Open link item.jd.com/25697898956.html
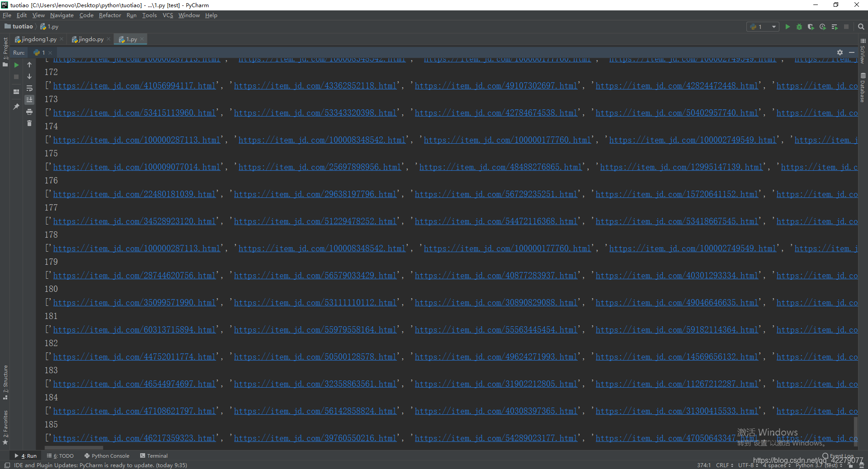The image size is (868, 469). pos(320,167)
